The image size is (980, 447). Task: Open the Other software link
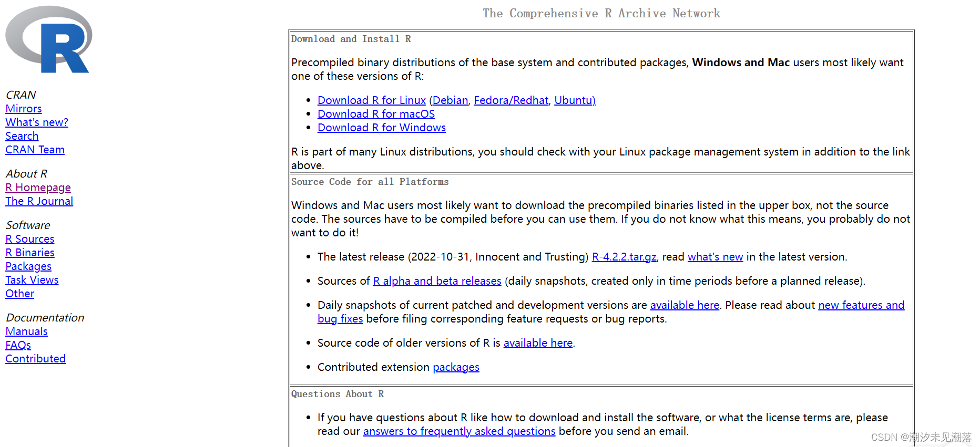pos(20,294)
